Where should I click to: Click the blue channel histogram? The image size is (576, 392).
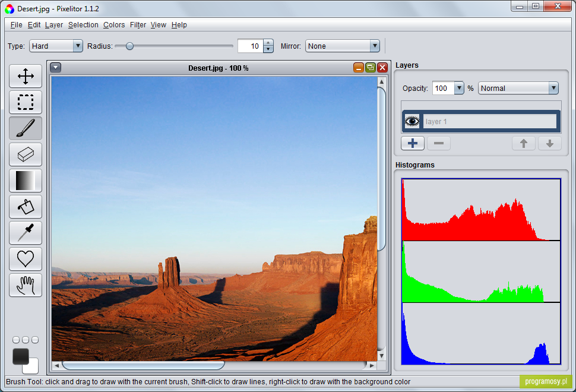481,334
